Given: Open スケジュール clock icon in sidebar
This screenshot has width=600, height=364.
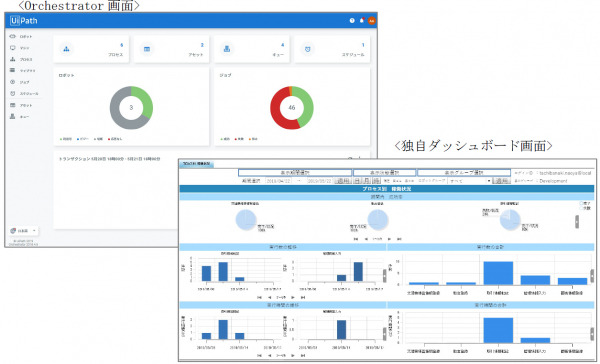Looking at the screenshot, I should (x=13, y=93).
